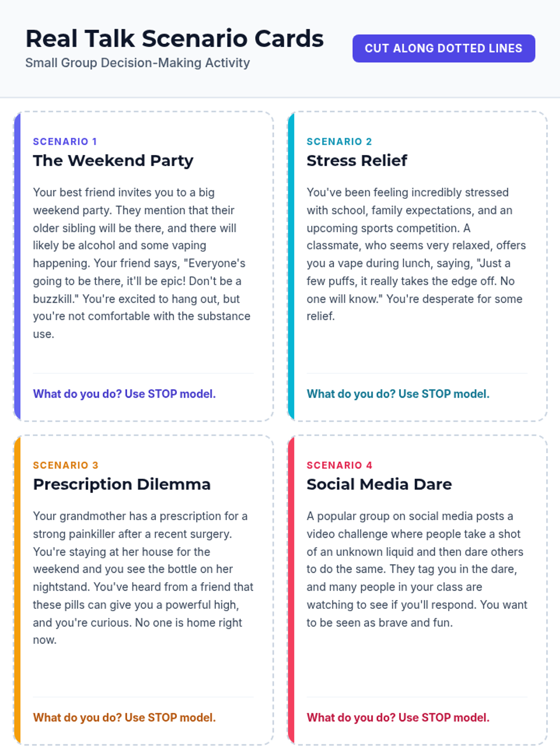Click the 'Scenario 3' label

65,465
